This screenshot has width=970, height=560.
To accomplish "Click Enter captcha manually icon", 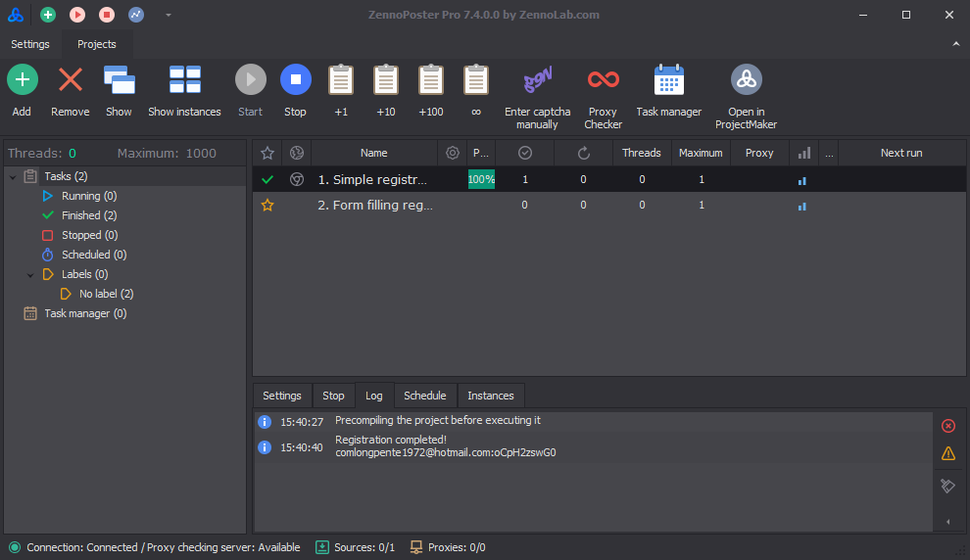I will 537,80.
